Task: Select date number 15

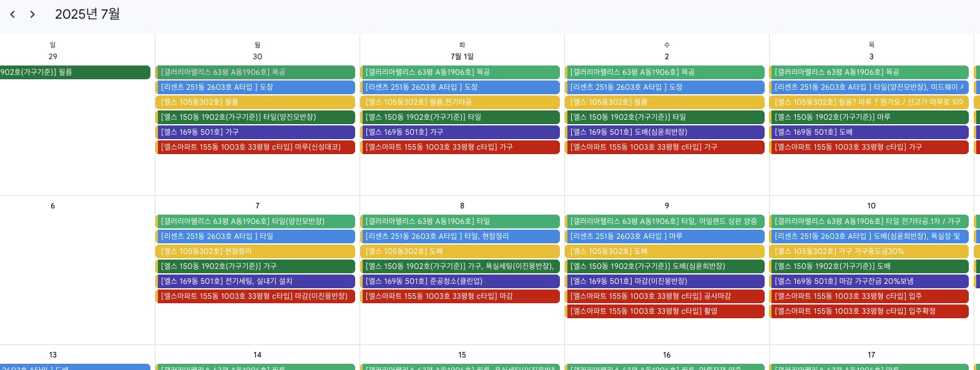Action: click(462, 354)
